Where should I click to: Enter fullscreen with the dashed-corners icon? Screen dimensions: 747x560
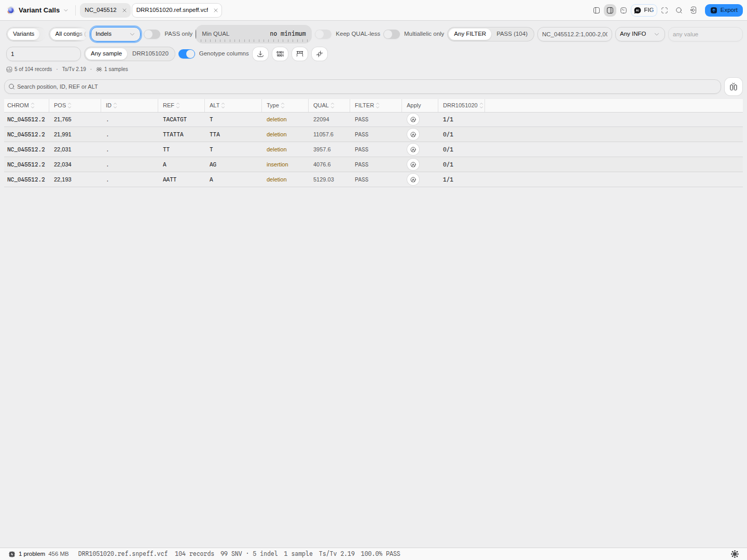click(665, 10)
